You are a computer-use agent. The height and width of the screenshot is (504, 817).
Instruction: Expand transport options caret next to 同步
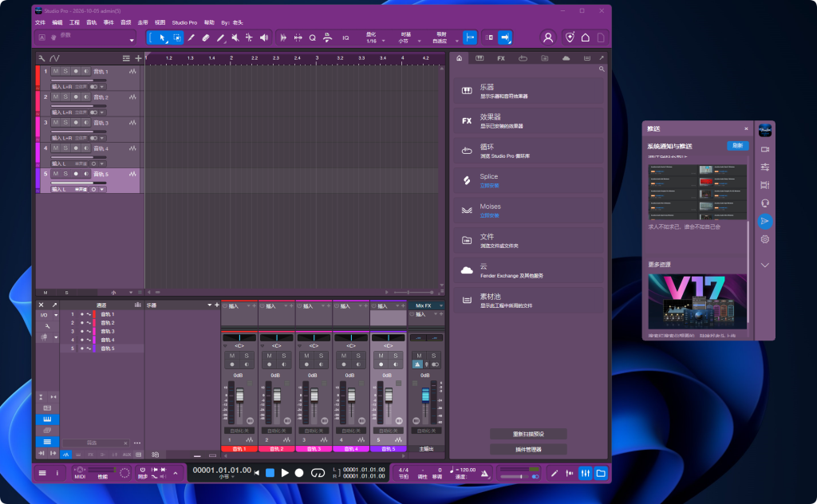coord(176,473)
